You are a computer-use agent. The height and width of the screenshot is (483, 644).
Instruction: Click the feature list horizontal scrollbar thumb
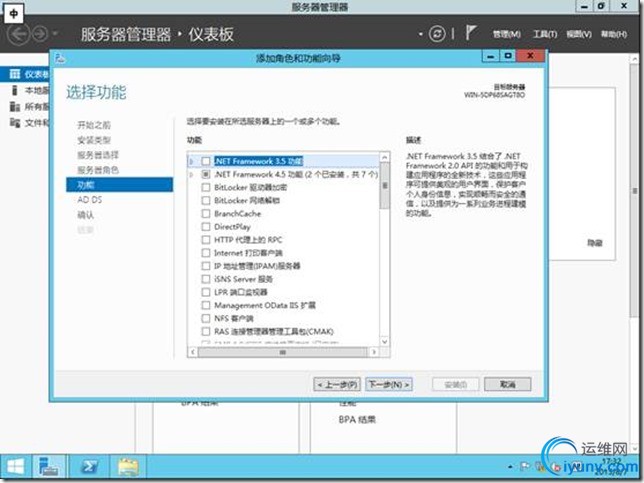283,352
